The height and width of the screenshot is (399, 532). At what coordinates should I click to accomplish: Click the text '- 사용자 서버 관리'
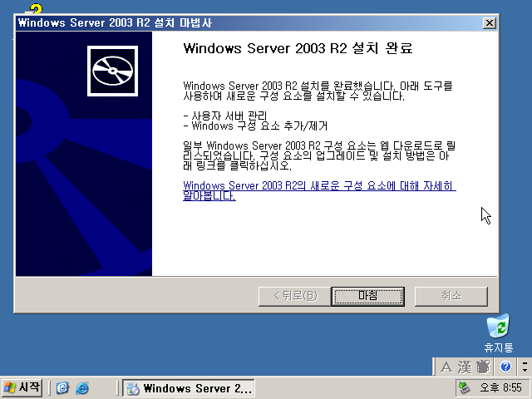pyautogui.click(x=225, y=116)
